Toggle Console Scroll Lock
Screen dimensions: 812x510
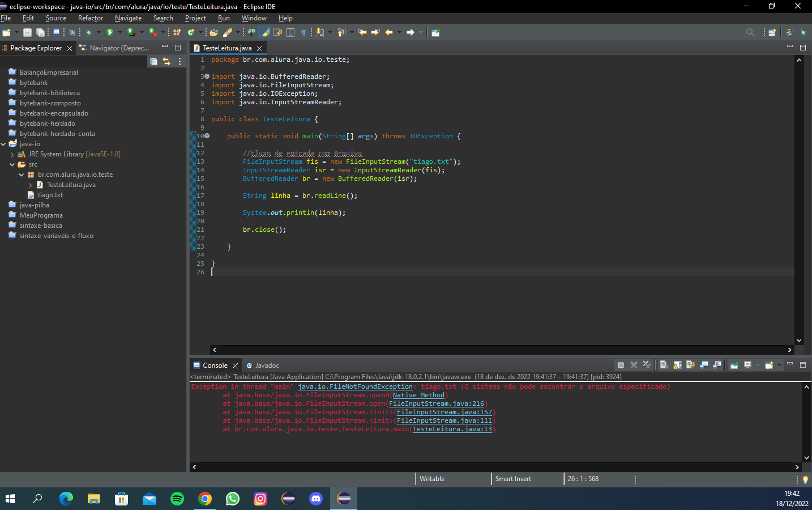pyautogui.click(x=677, y=365)
